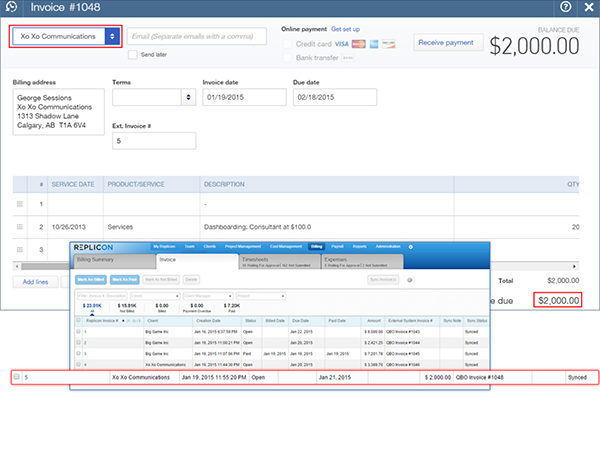The width and height of the screenshot is (600, 450).
Task: Open the Billing menu in Replicon
Action: point(316,246)
